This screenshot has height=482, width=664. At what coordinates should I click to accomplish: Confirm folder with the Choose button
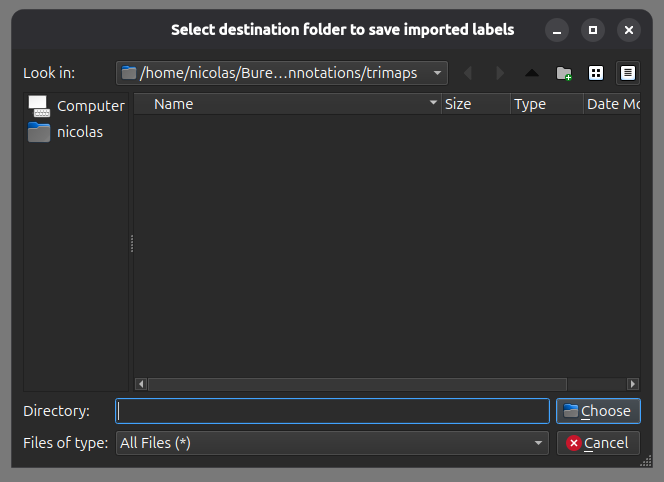598,411
